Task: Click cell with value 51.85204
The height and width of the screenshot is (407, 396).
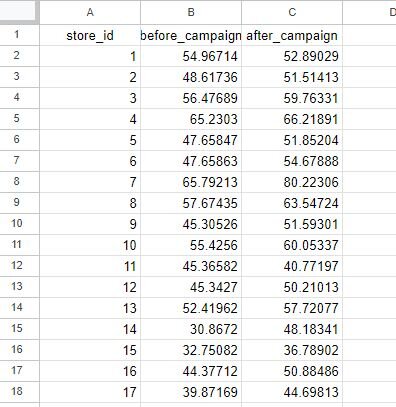Action: pyautogui.click(x=292, y=140)
